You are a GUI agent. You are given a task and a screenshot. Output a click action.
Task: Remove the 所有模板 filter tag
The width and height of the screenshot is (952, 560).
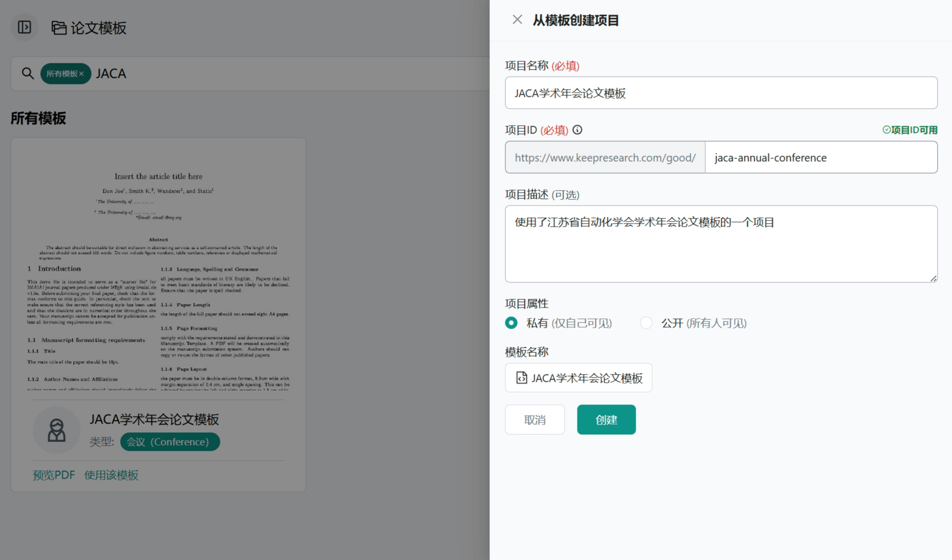pyautogui.click(x=81, y=74)
